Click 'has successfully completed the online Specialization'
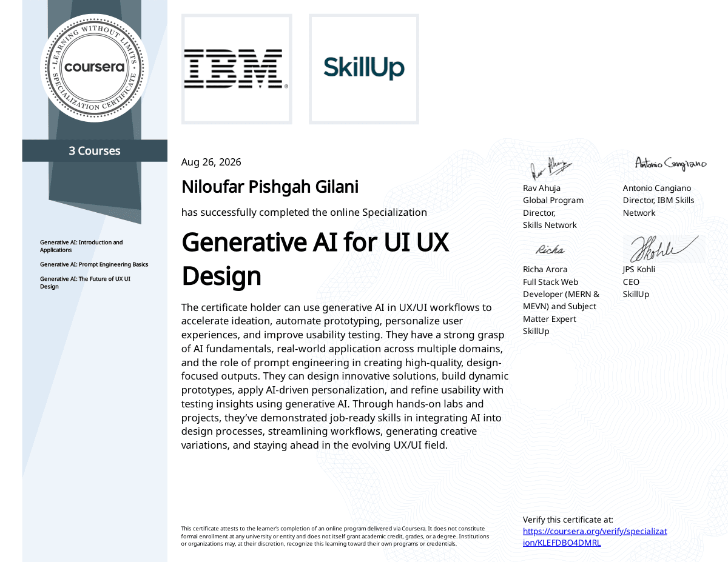The height and width of the screenshot is (562, 728). pyautogui.click(x=304, y=212)
